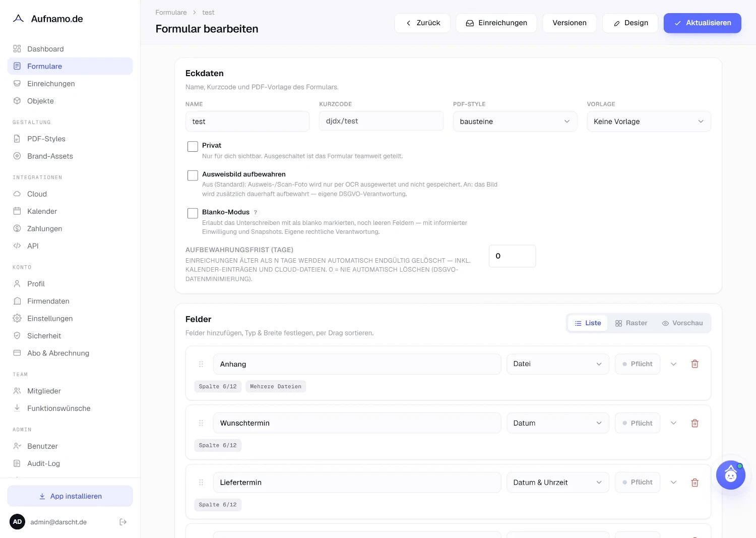Open Mitglieder in the sidebar
The width and height of the screenshot is (756, 538).
pyautogui.click(x=70, y=391)
